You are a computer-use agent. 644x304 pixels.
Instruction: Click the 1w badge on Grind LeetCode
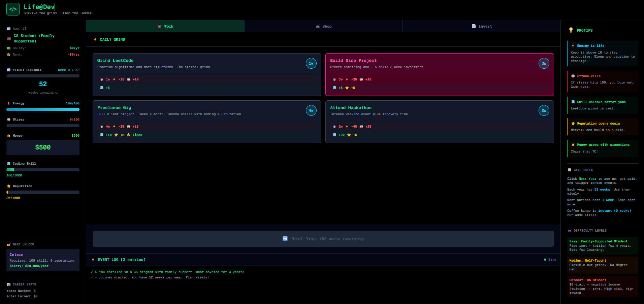pos(311,63)
